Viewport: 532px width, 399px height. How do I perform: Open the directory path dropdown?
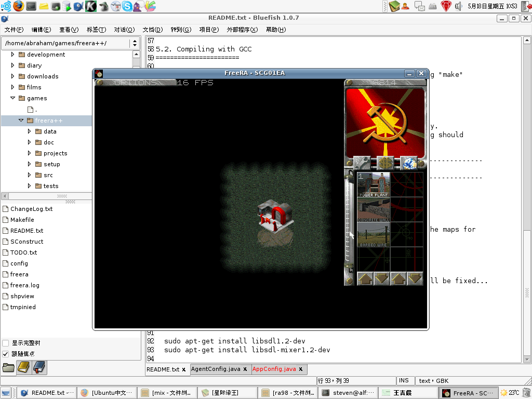(x=135, y=43)
